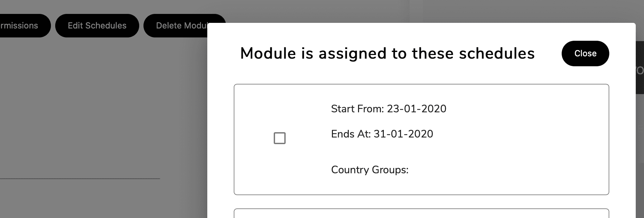Click the "Ends At:" label text
The image size is (644, 218).
[x=351, y=134]
